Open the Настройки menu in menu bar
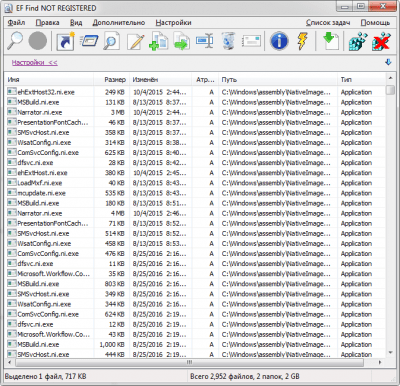Viewport: 400px width, 386px height. coord(173,23)
